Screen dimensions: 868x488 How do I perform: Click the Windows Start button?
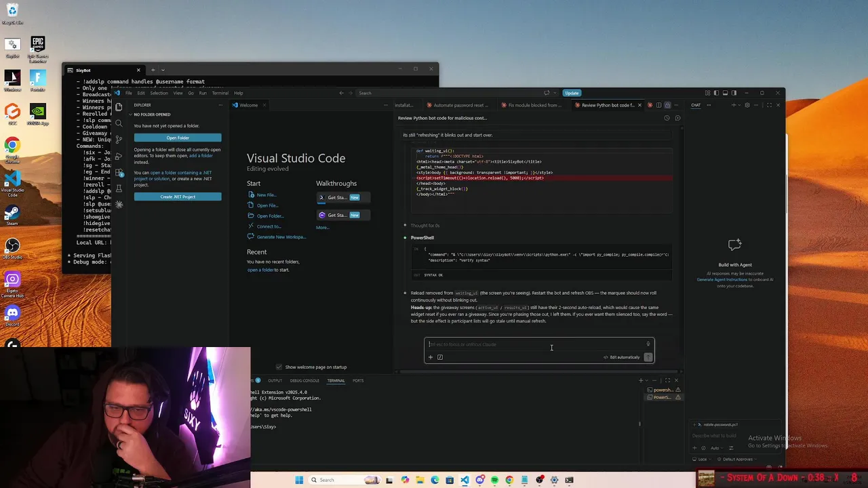pos(299,480)
